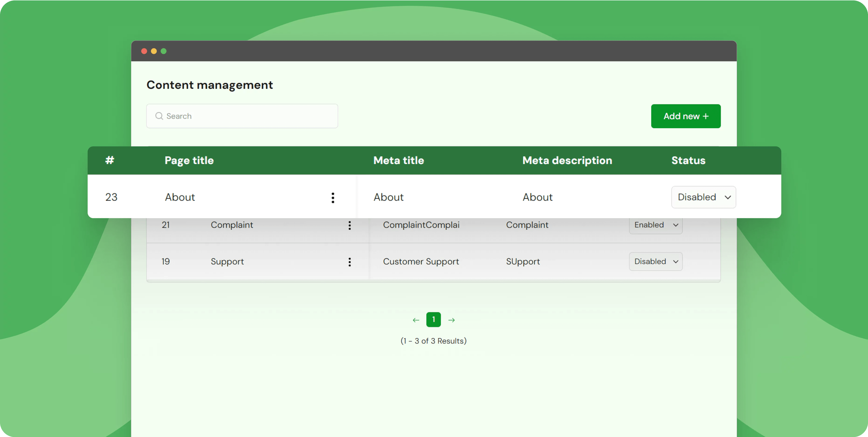This screenshot has height=437, width=868.
Task: Click the Complaint meta description cell
Action: pos(527,225)
